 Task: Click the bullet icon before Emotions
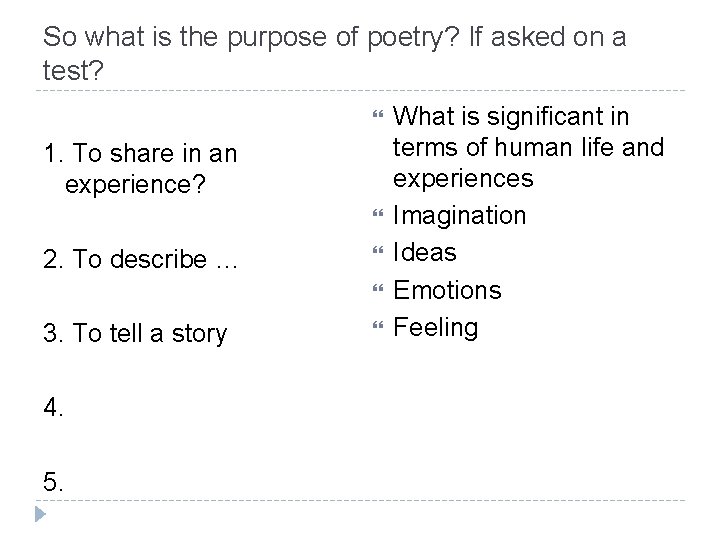point(378,292)
